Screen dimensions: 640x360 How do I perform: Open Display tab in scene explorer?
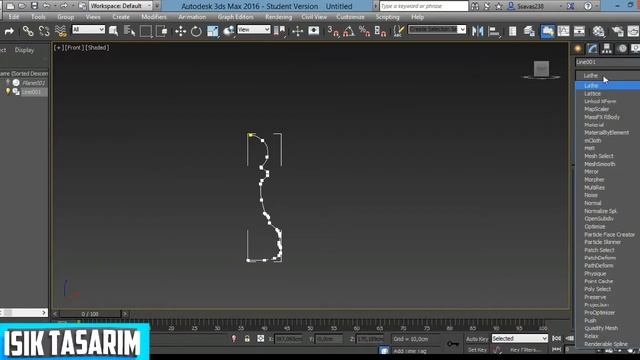[24, 50]
